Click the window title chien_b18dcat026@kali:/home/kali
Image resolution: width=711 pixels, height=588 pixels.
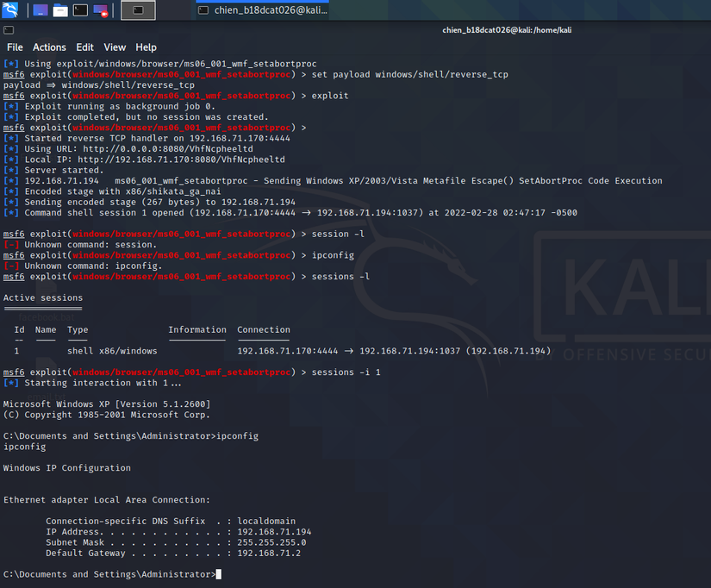pyautogui.click(x=507, y=30)
